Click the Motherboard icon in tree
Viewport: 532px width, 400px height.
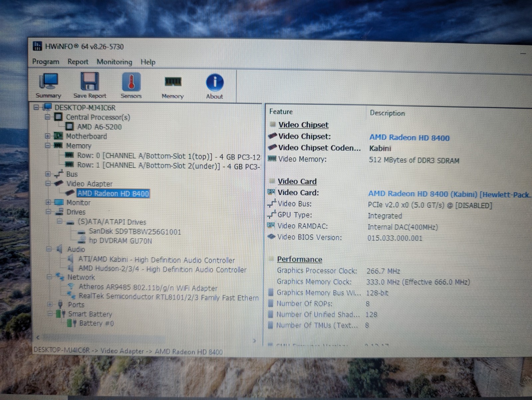pyautogui.click(x=58, y=136)
